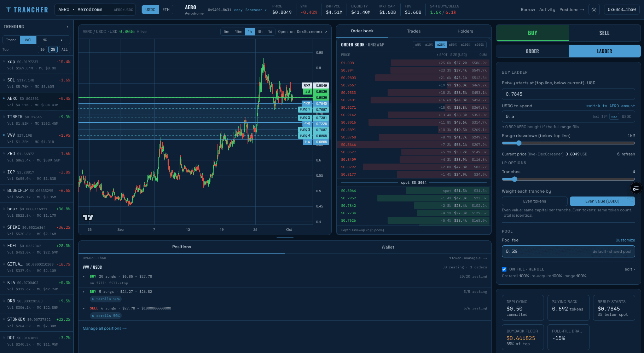
Task: Refresh the current price
Action: (626, 154)
